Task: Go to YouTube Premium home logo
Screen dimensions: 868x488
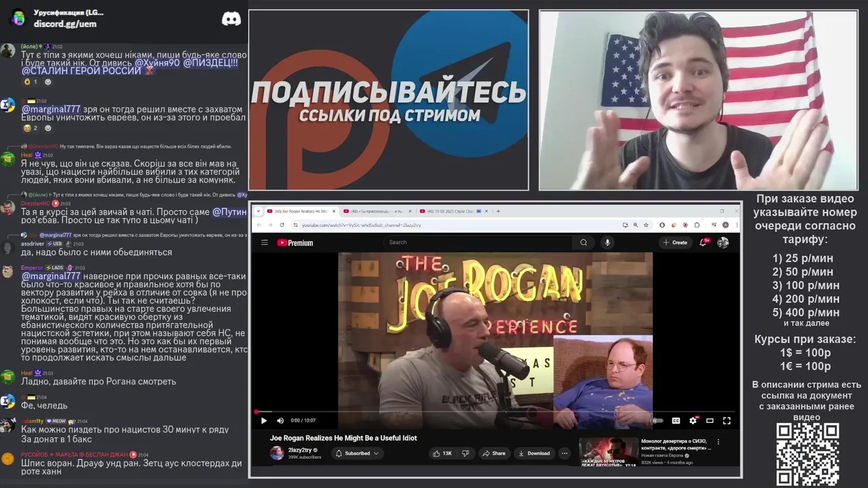Action: point(295,243)
